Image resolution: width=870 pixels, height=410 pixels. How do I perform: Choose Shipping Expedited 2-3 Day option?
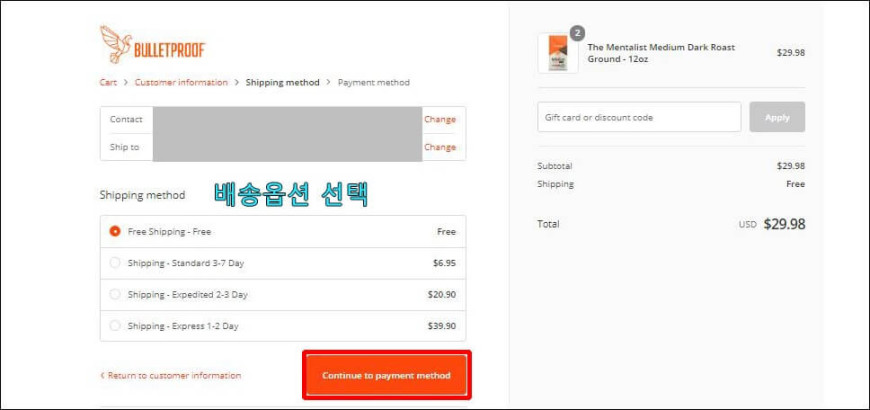click(115, 295)
